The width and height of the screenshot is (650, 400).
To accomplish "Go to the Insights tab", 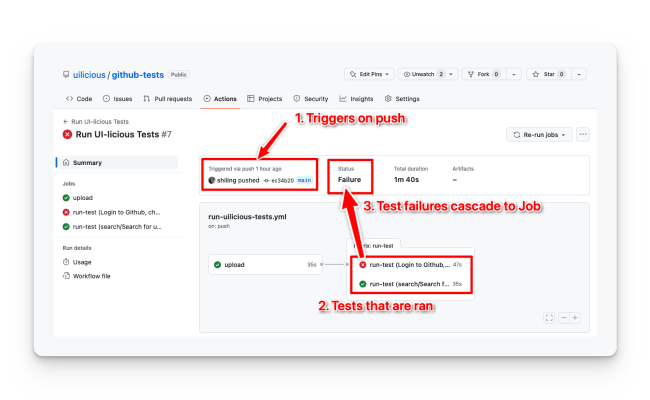I will click(x=356, y=99).
